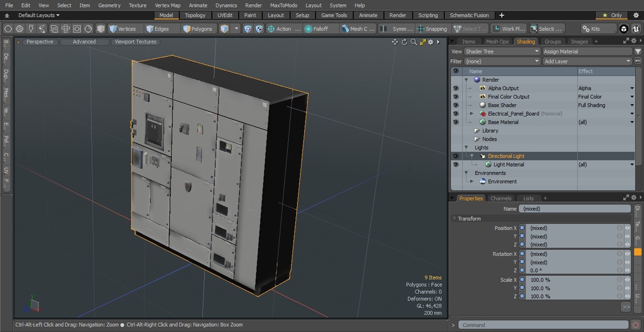Open layout settings gear at top right
This screenshot has height=332, width=644.
pyautogui.click(x=636, y=15)
